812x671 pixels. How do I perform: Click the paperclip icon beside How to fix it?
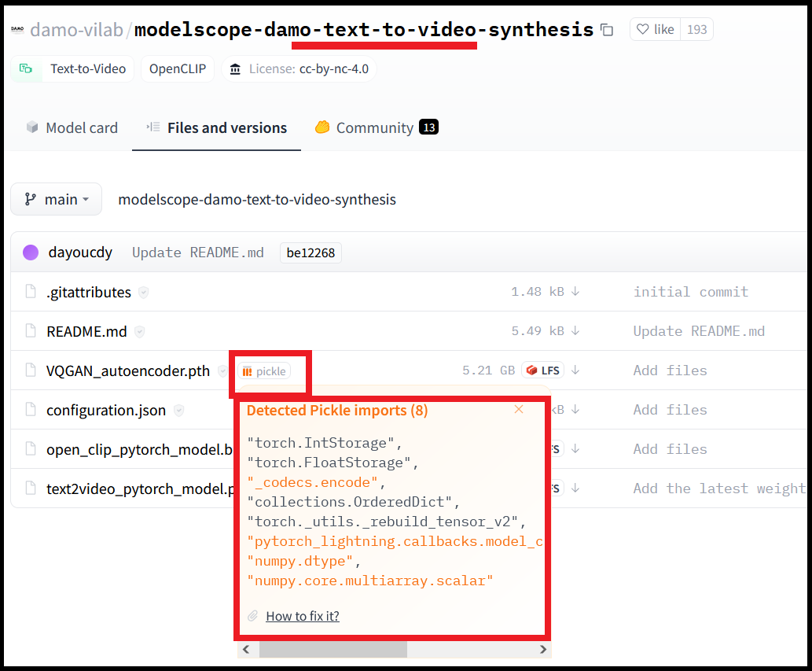pyautogui.click(x=252, y=616)
